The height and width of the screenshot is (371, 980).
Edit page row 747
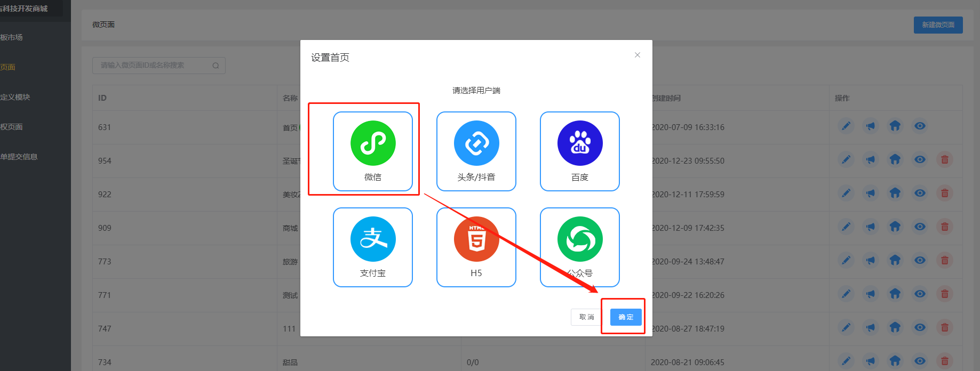846,328
